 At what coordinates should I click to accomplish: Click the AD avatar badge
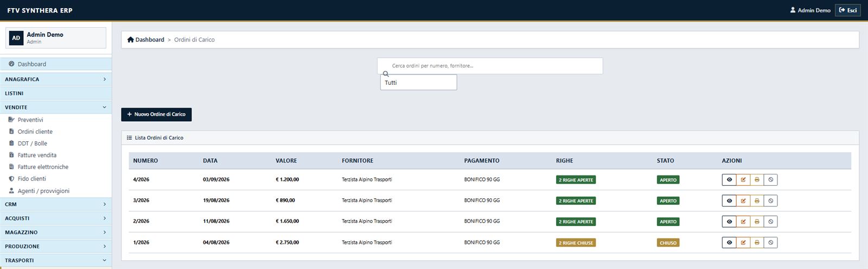point(16,38)
